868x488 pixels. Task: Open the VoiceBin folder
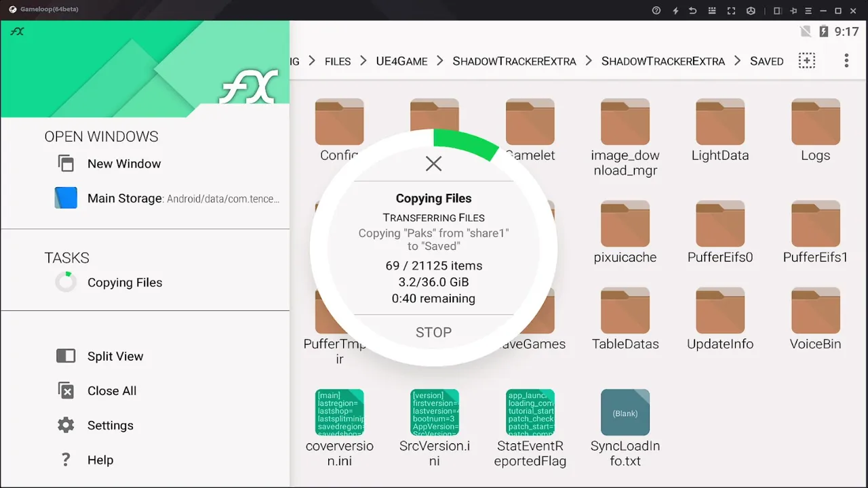(x=815, y=319)
